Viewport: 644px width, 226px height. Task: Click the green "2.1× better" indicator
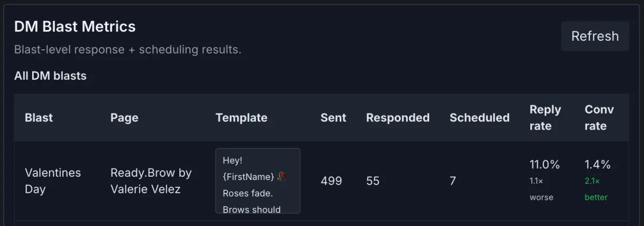click(596, 189)
